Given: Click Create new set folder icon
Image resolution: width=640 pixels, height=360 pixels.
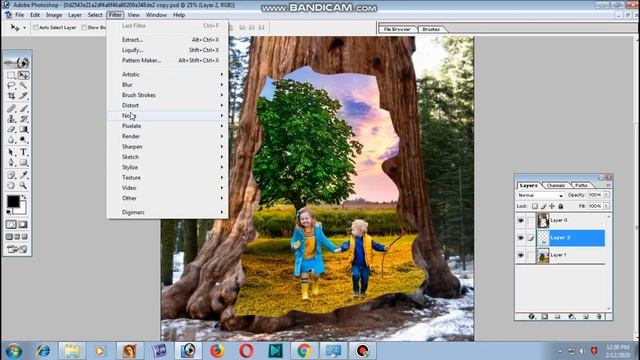Looking at the screenshot, I should tap(558, 316).
